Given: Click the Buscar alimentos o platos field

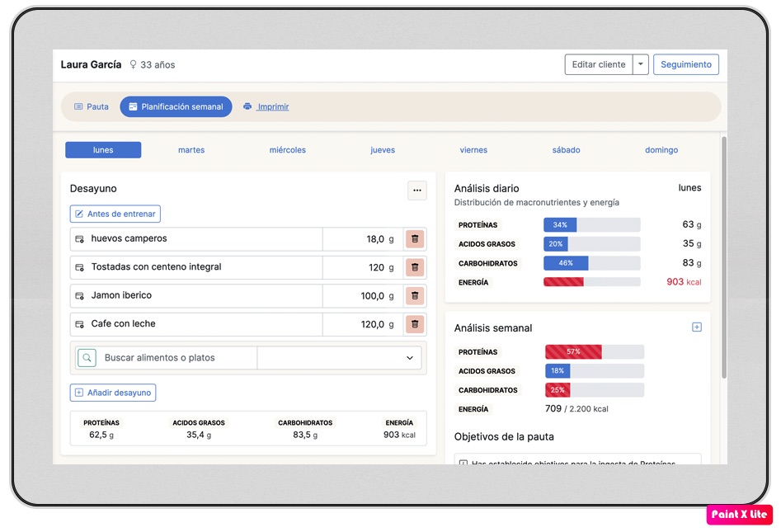Looking at the screenshot, I should [x=177, y=358].
